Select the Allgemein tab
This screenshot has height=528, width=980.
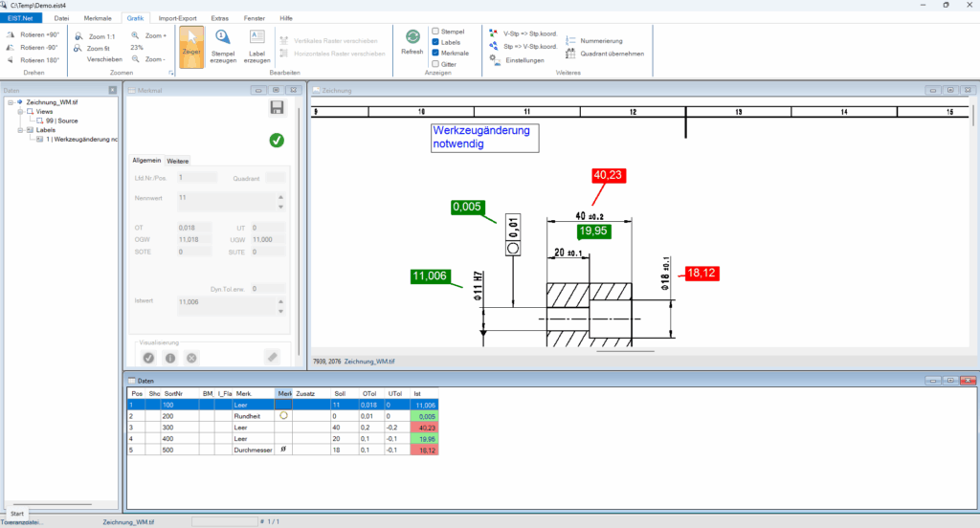point(146,161)
